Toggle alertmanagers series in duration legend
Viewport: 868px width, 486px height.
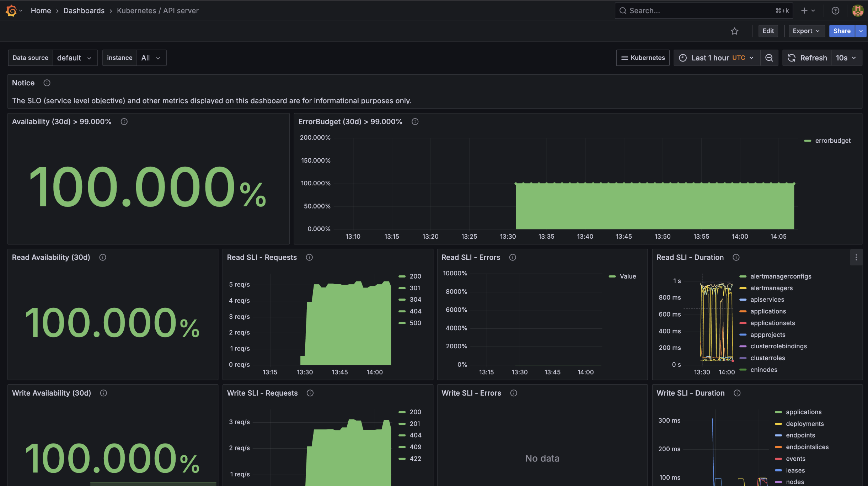(x=771, y=288)
